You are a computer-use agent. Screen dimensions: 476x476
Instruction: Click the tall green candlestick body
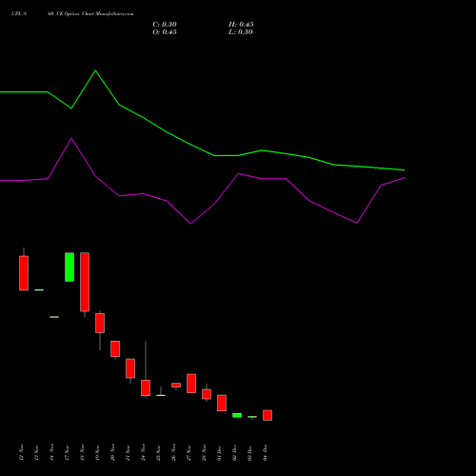[x=69, y=268]
